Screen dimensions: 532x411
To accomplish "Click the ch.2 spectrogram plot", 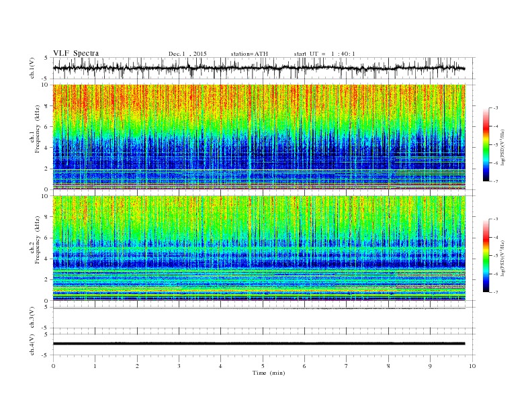I will pyautogui.click(x=259, y=248).
